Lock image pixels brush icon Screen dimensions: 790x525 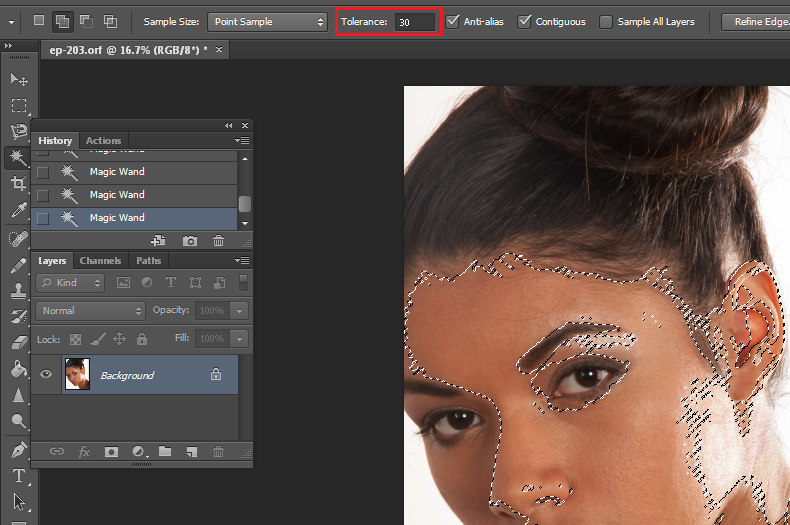[98, 339]
